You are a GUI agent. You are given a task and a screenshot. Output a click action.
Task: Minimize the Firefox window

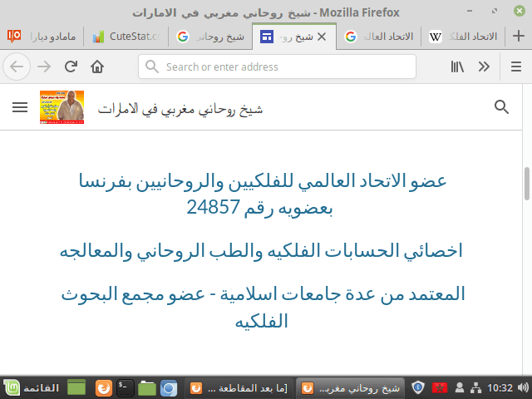pos(470,11)
